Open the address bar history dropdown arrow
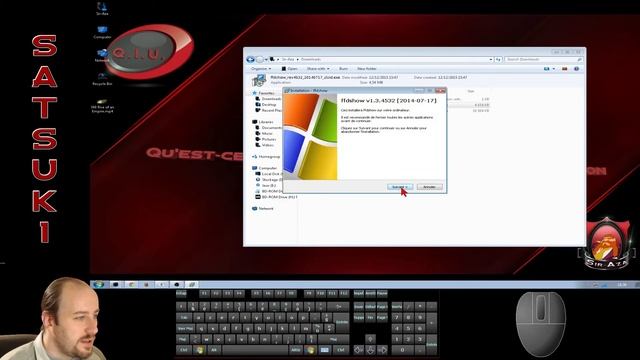Viewport: 640px width, 360px height. coord(491,60)
